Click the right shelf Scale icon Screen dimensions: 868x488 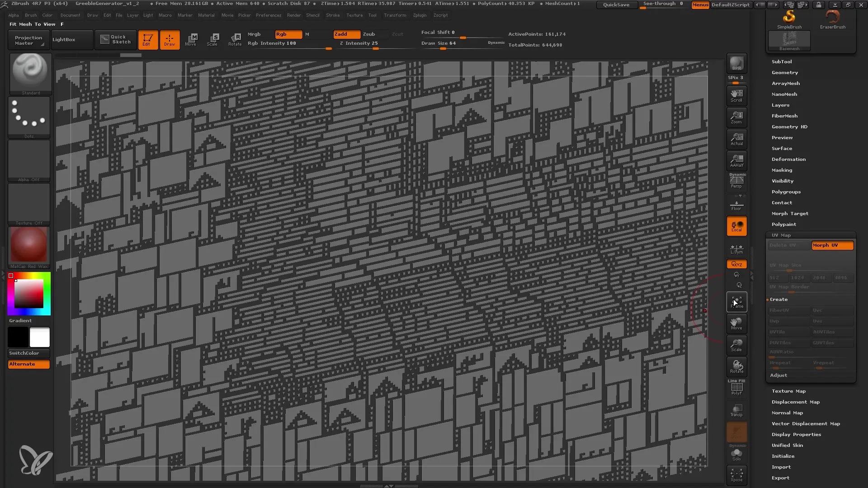(x=736, y=345)
